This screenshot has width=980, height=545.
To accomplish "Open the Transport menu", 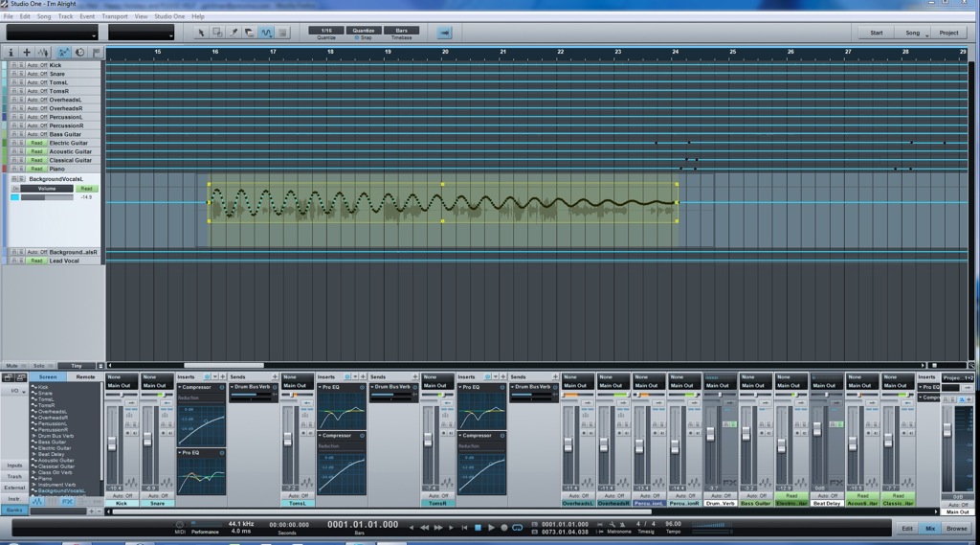I will point(115,16).
